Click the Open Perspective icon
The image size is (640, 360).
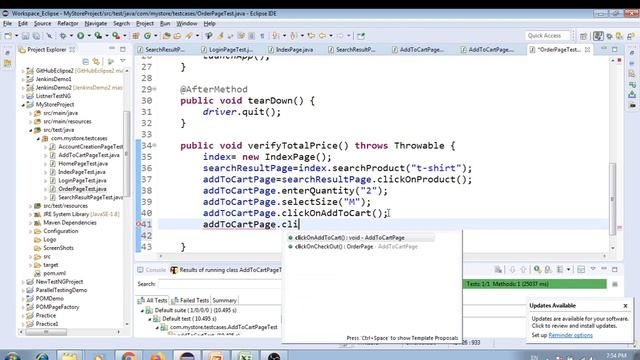[x=583, y=36]
